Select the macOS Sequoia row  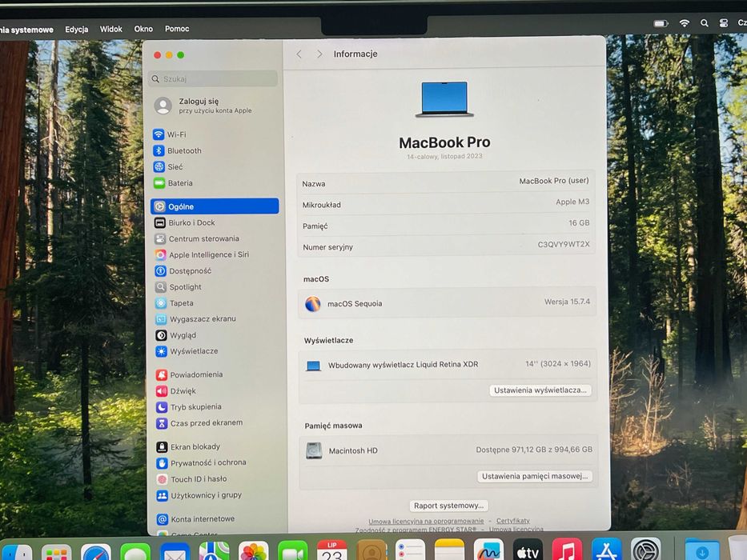447,303
